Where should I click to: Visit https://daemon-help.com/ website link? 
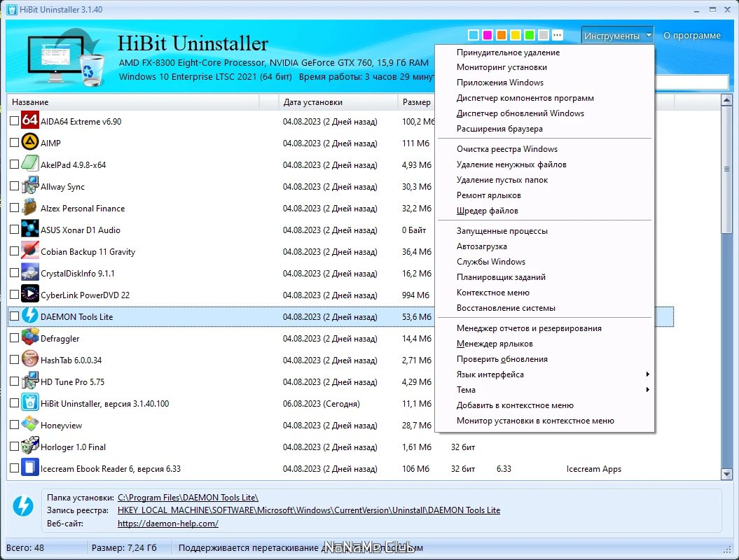pos(168,524)
